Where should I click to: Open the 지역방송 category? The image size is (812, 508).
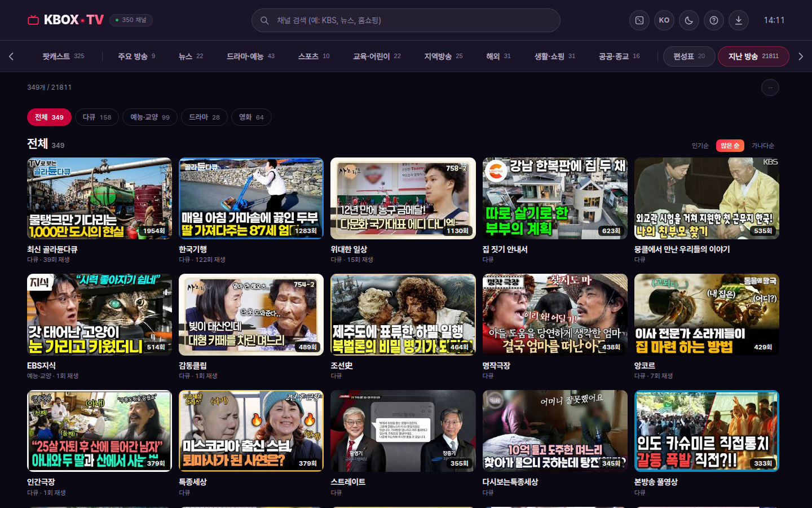click(x=443, y=56)
